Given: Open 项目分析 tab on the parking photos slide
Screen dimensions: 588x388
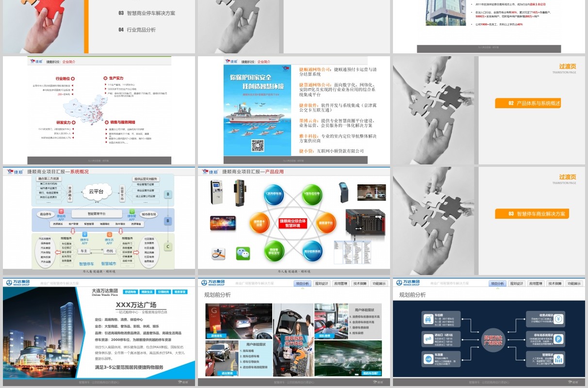Looking at the screenshot, I should tap(303, 284).
